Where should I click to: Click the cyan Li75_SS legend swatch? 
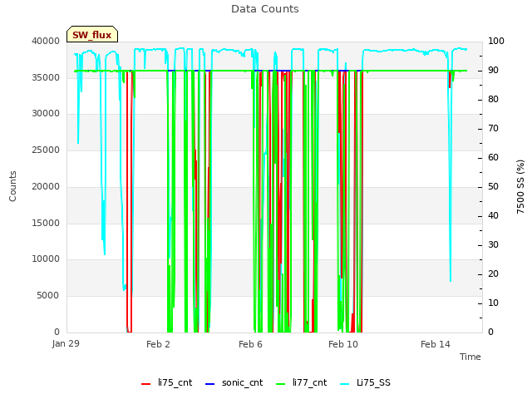point(345,384)
